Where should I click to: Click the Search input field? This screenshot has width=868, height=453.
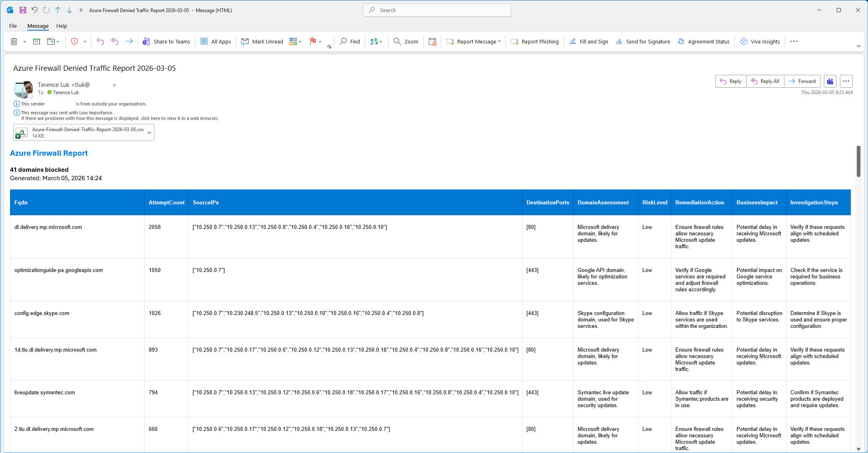437,10
